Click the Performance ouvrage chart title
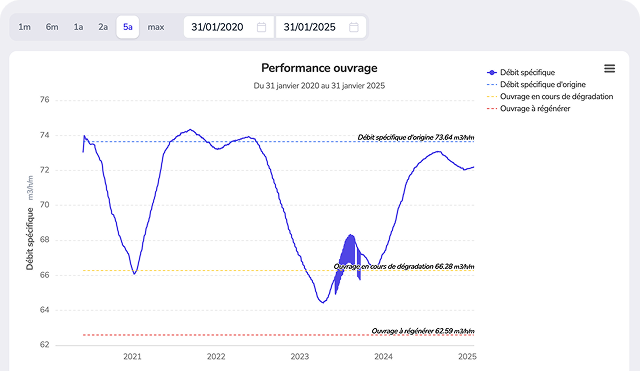This screenshot has width=640, height=371. [x=319, y=68]
